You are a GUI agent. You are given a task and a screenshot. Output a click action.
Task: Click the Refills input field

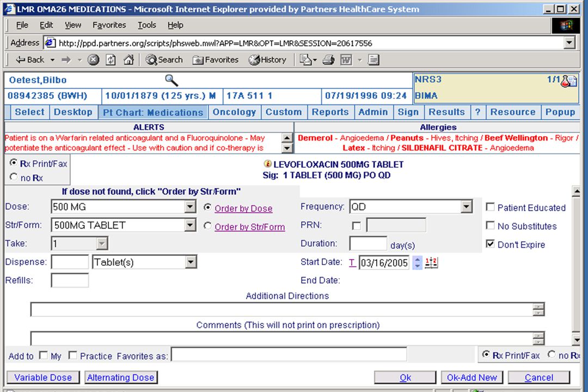pos(70,280)
